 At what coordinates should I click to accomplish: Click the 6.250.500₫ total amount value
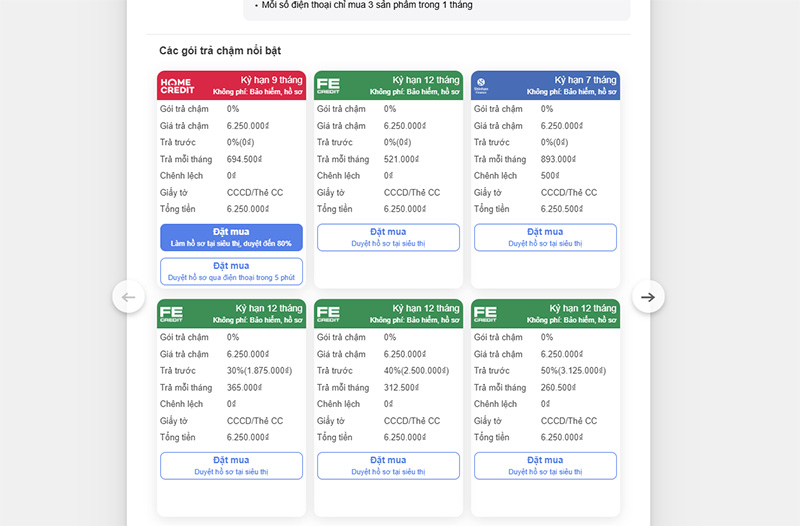pyautogui.click(x=562, y=209)
